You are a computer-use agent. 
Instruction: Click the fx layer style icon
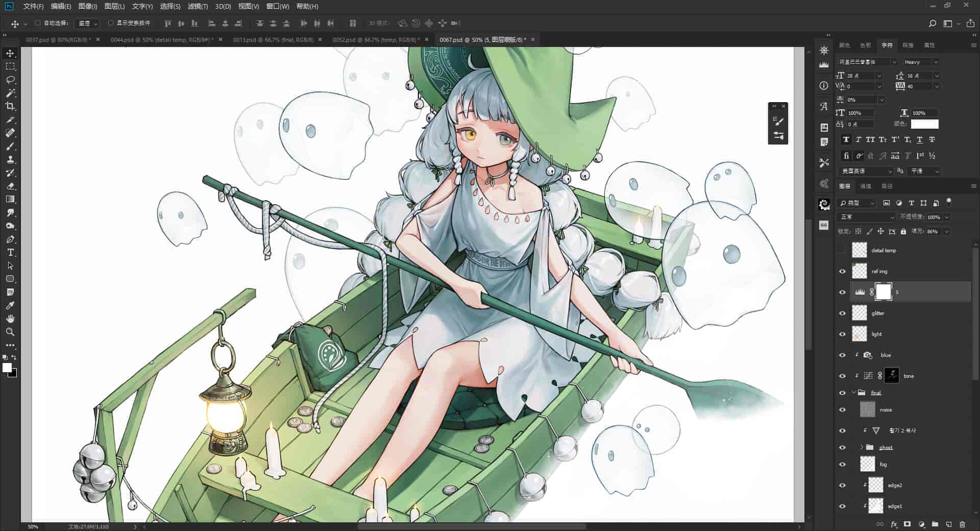click(894, 524)
